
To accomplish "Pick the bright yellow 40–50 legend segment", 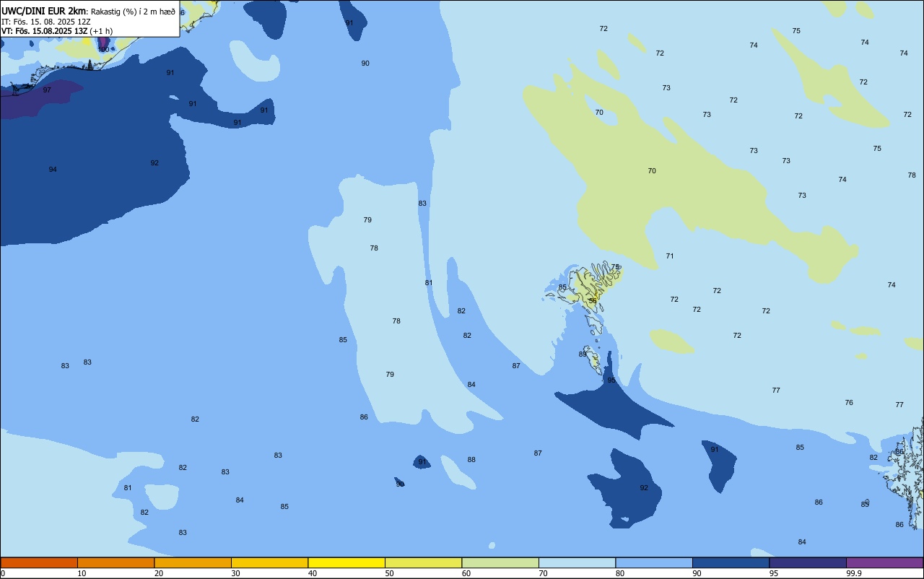I will [x=346, y=562].
